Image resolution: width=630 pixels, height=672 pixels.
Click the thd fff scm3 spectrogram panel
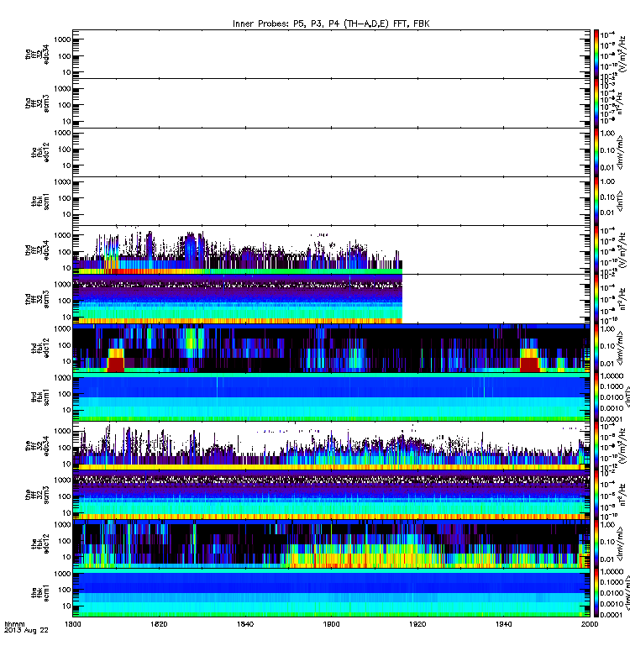click(331, 299)
